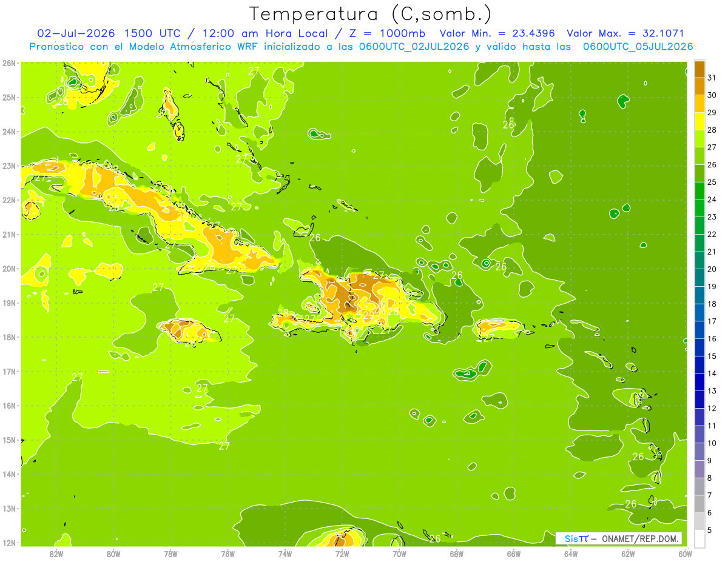Image resolution: width=728 pixels, height=562 pixels.
Task: Click the longitude axis label "60W"
Action: pos(685,554)
